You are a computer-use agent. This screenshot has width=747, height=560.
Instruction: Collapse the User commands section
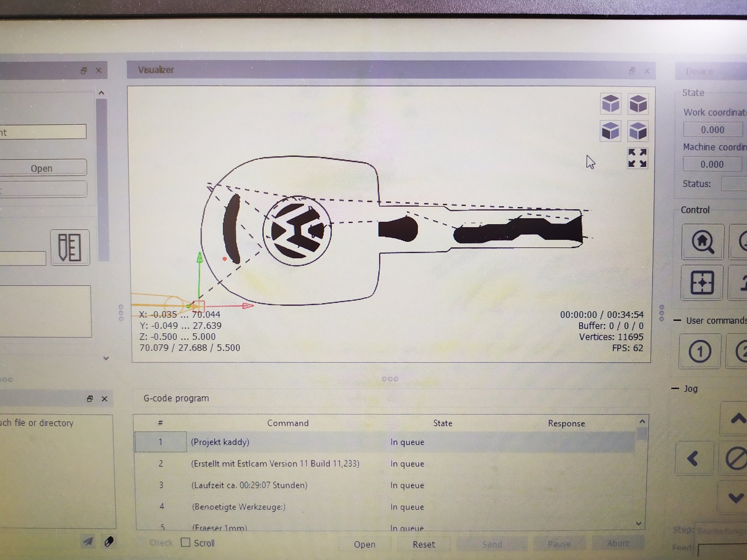click(x=677, y=320)
